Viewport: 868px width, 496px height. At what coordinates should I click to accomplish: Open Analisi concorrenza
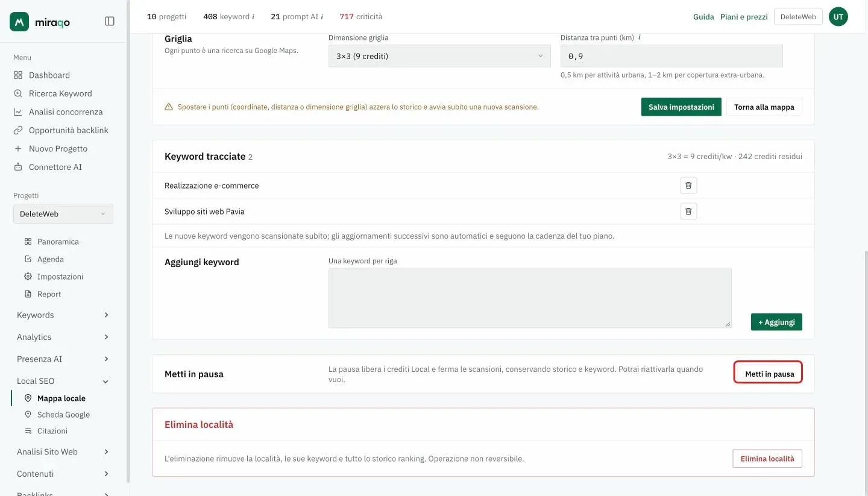pos(66,111)
